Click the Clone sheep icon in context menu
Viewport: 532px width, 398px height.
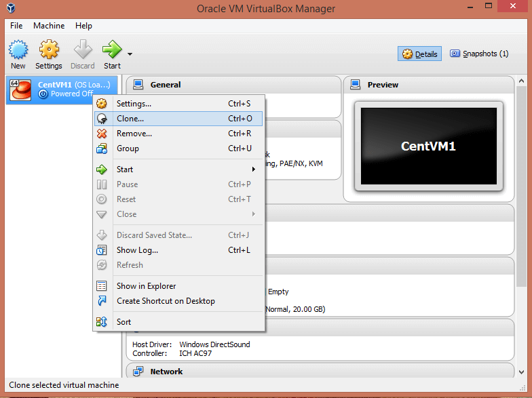click(102, 119)
